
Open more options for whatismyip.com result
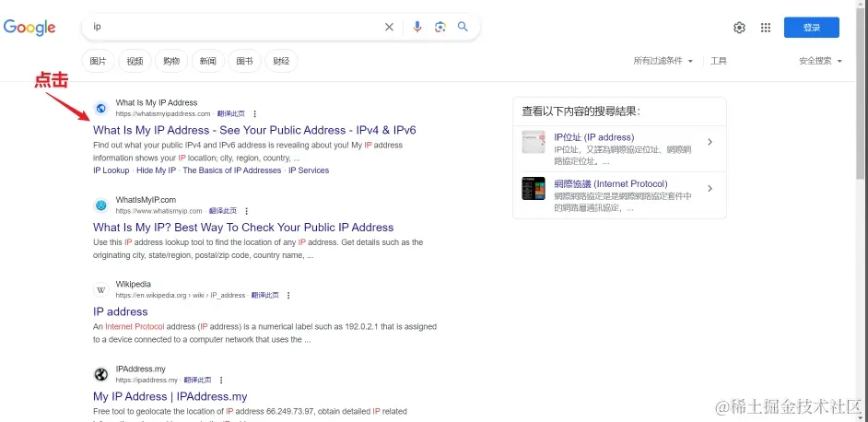(246, 211)
